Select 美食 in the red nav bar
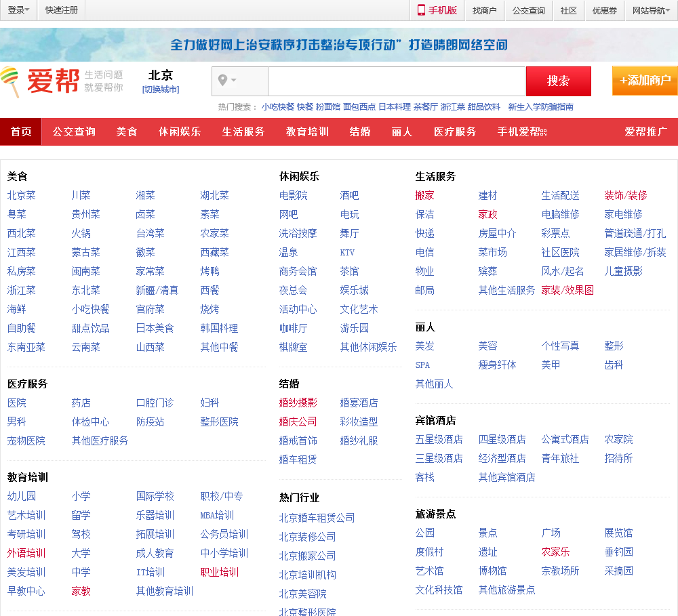The height and width of the screenshot is (616, 678). pos(127,131)
